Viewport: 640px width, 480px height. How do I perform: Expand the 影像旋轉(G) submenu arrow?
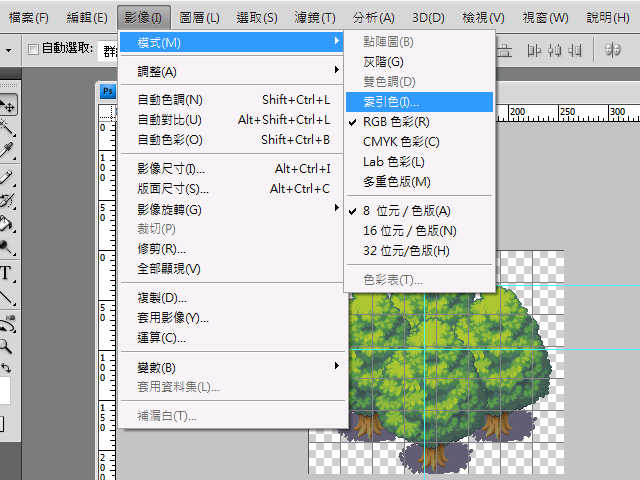point(337,208)
